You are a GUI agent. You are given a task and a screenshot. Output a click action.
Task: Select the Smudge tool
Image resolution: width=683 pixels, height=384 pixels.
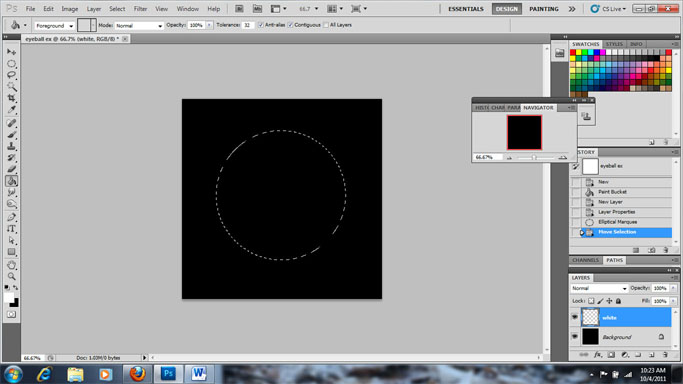(11, 192)
